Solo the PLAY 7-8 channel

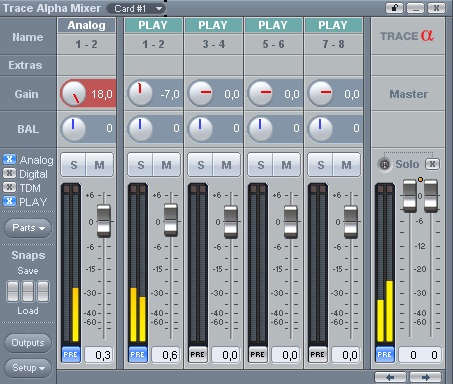pos(321,165)
